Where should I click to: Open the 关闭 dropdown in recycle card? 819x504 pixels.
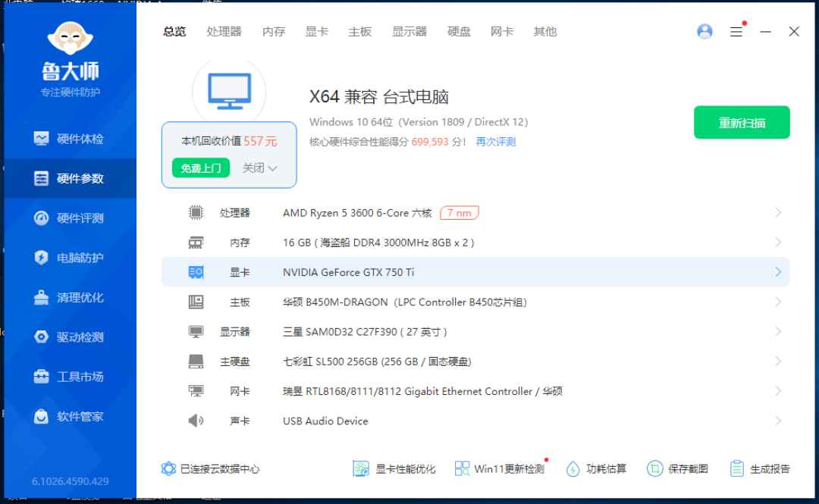point(259,168)
